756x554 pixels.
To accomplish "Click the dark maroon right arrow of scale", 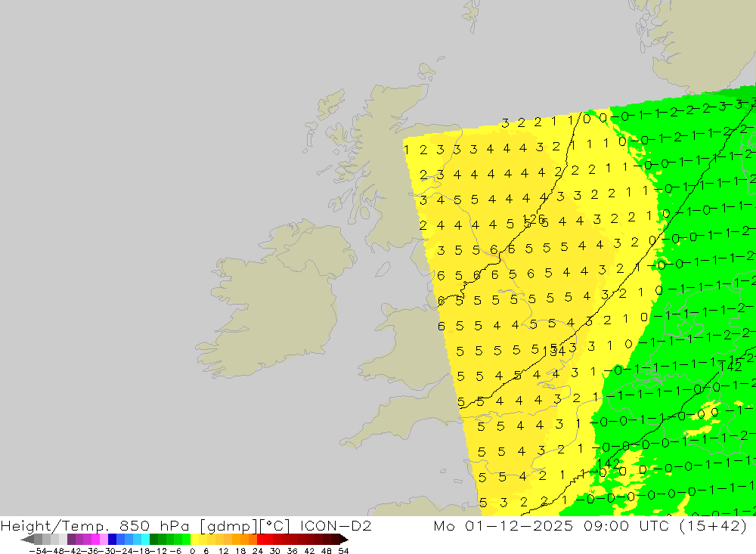I will point(344,539).
